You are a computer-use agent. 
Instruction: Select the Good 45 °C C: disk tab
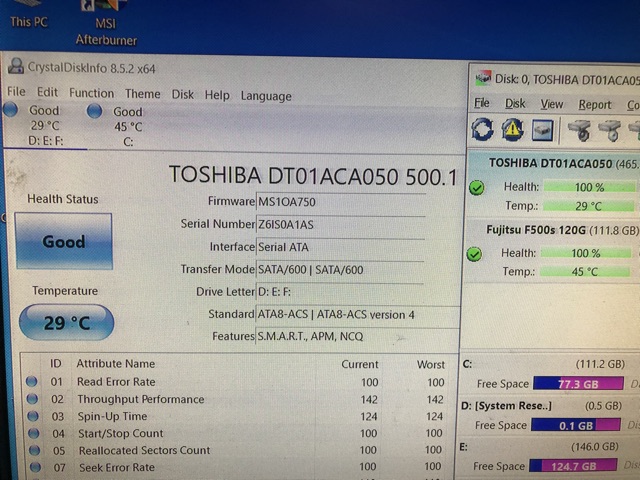click(128, 127)
